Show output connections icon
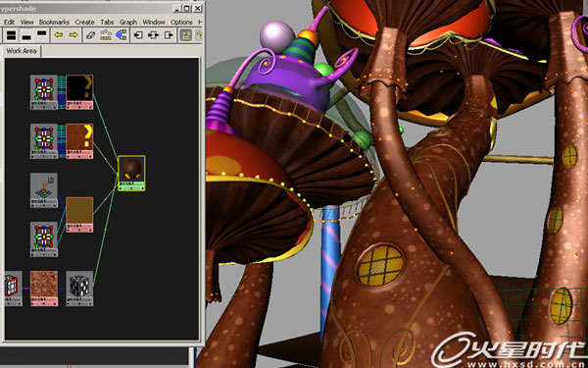The image size is (588, 368). [169, 35]
